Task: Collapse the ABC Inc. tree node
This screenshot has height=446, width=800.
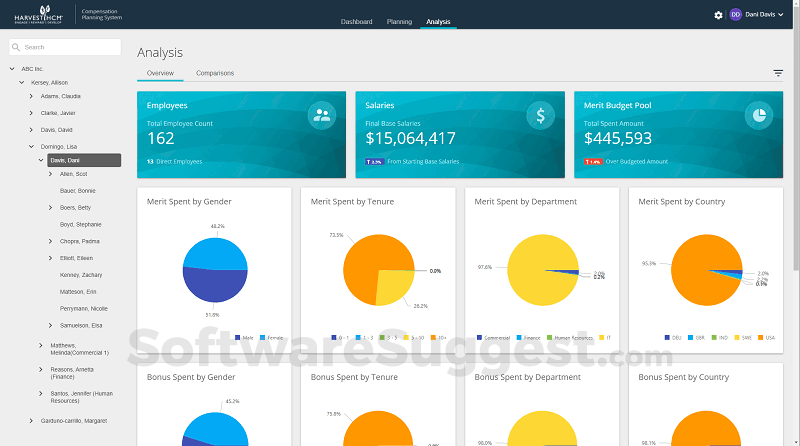Action: tap(12, 68)
